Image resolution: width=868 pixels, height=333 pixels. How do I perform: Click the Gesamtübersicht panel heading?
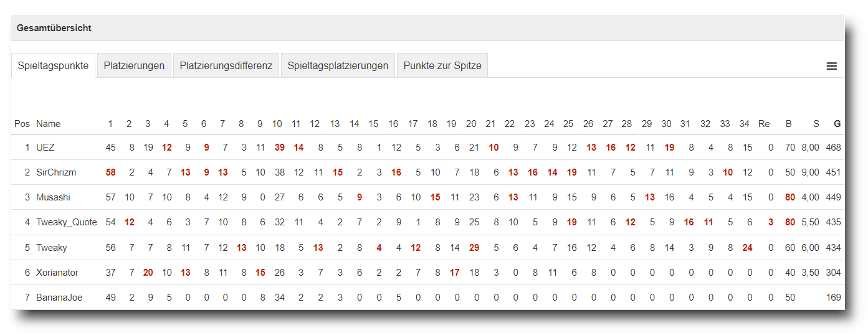coord(54,28)
